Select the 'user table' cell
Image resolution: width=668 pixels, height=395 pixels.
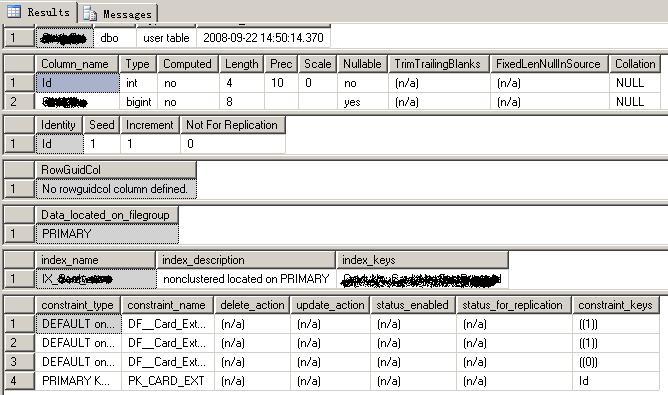click(x=166, y=38)
